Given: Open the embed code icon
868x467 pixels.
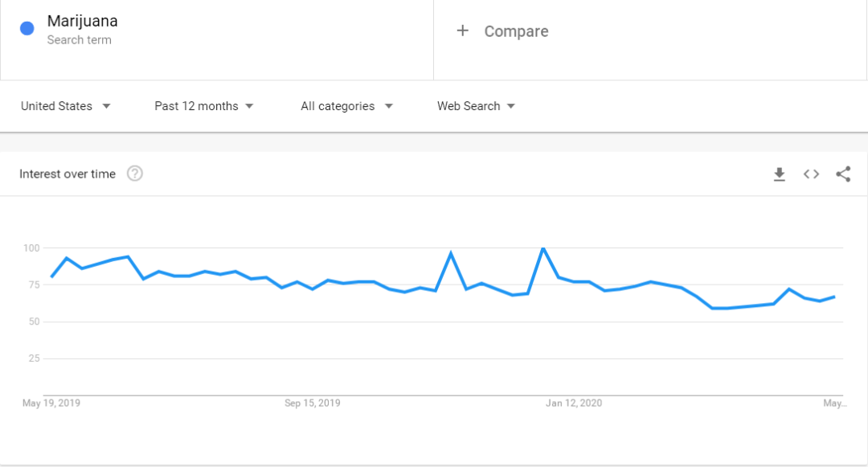Looking at the screenshot, I should point(811,174).
